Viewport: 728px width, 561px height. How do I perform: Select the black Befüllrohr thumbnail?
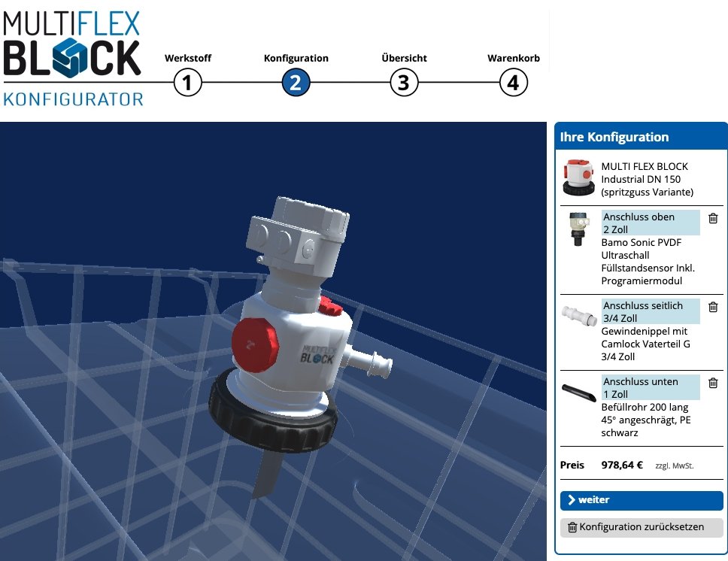578,391
